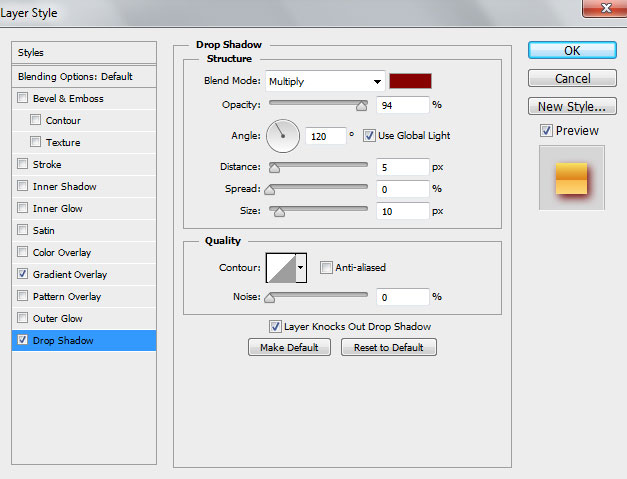Screen dimensions: 627x479
Task: Click the New Style... button
Action: click(572, 106)
